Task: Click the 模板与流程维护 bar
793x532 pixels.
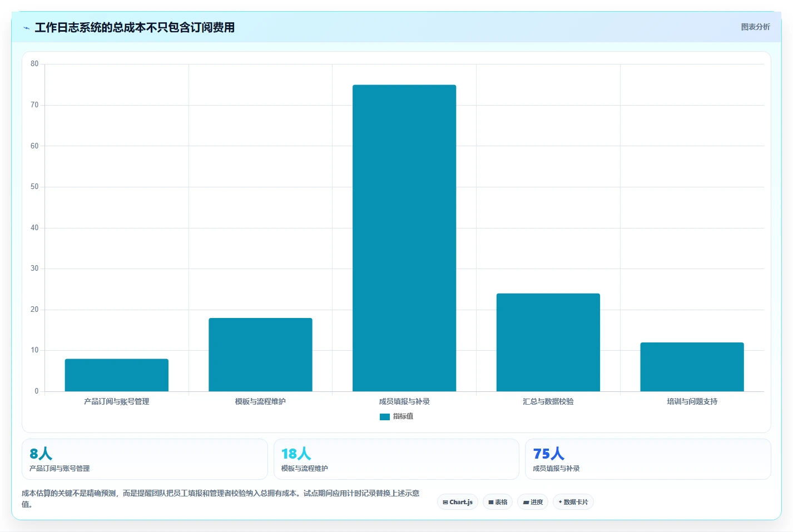Action: [x=260, y=355]
